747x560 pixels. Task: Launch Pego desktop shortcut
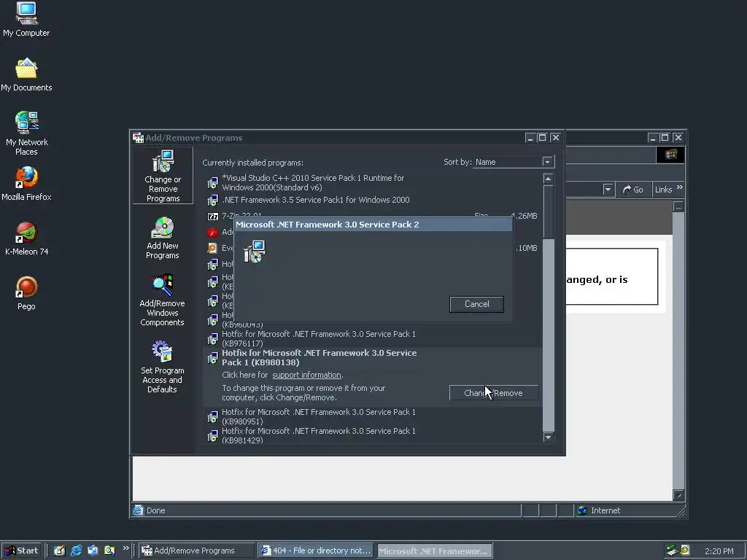click(x=26, y=293)
